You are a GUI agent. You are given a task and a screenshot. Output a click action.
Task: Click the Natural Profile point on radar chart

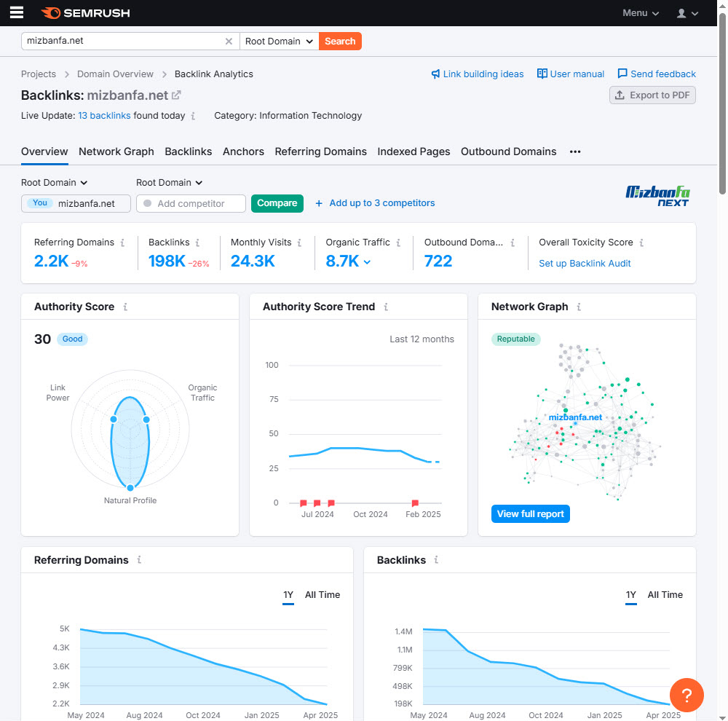click(x=130, y=488)
